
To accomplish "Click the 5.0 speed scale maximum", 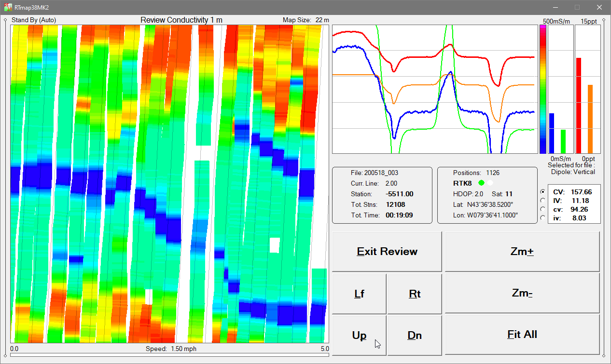I will click(x=325, y=349).
